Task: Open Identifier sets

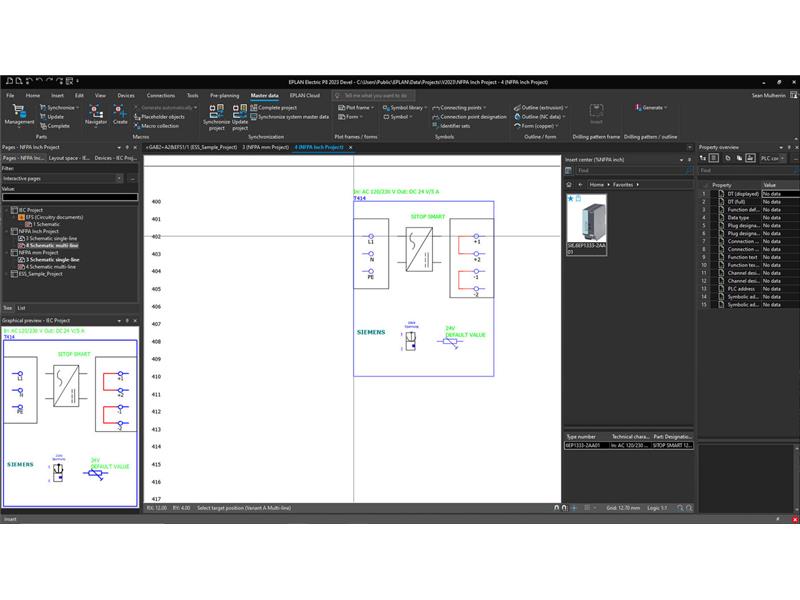Action: click(451, 126)
